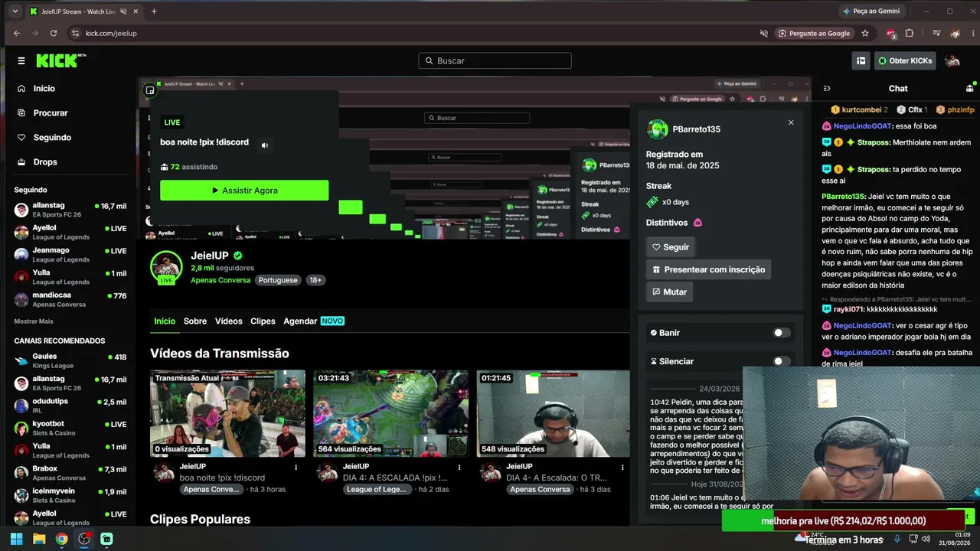Screen dimensions: 980x551
Task: Open PBarreto135 avatar in user card
Action: coord(657,129)
